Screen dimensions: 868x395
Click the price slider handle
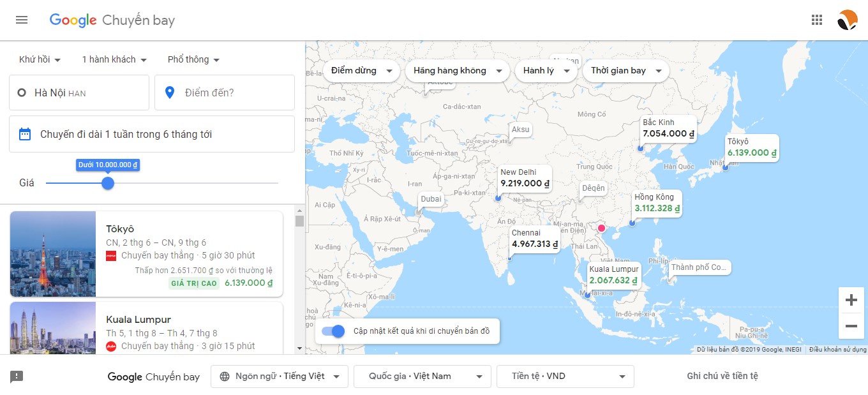108,183
